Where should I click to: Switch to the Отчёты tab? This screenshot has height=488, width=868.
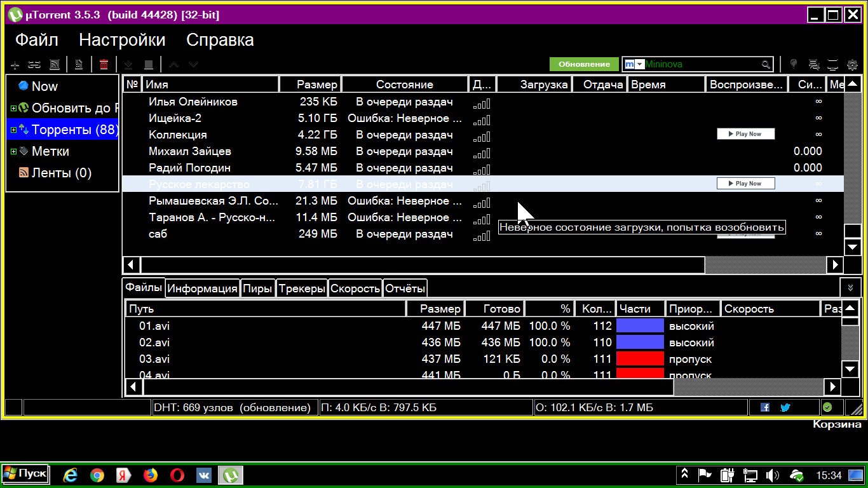coord(405,288)
